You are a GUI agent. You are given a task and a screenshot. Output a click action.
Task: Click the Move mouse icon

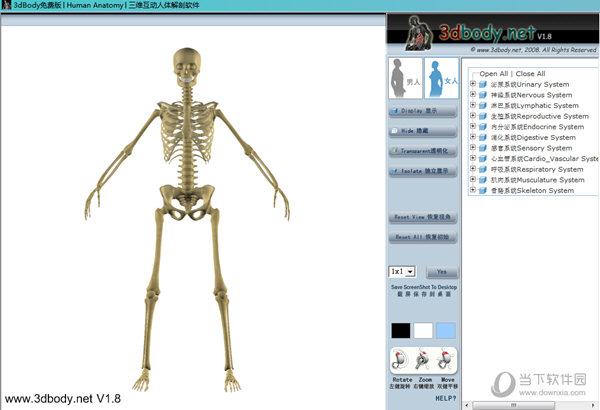click(446, 360)
